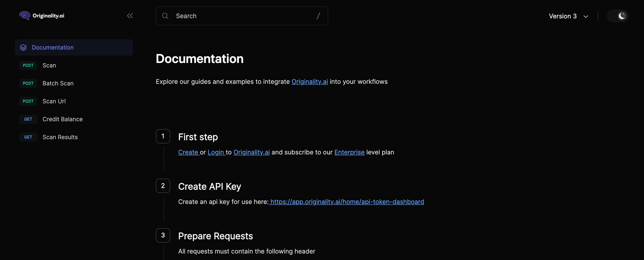
Task: Click the Create API Key heading
Action: (x=209, y=186)
